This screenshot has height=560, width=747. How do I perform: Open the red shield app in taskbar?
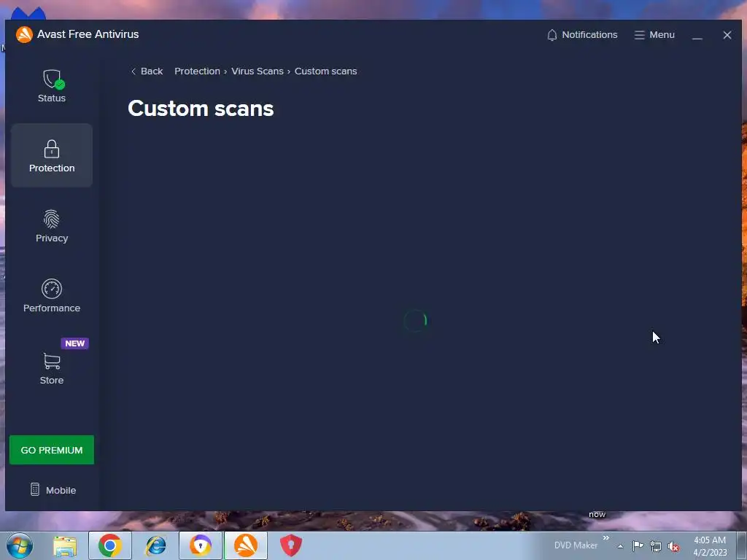click(291, 545)
